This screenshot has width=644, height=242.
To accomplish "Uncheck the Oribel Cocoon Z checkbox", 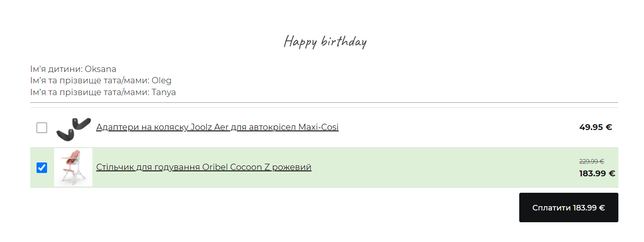I will 42,168.
